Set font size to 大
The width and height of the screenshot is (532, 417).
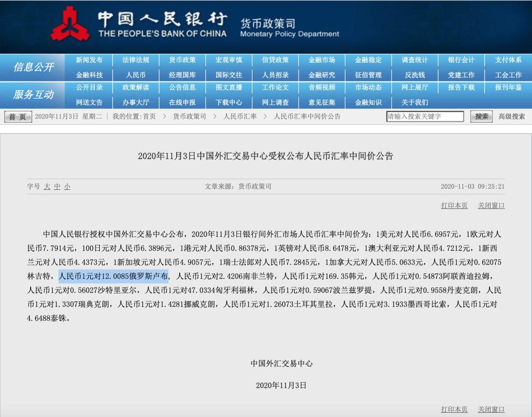click(47, 187)
